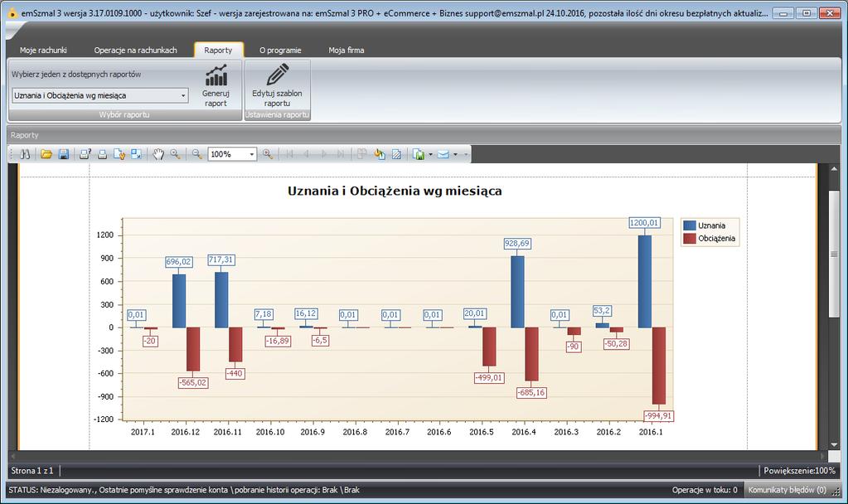This screenshot has height=504, width=848.
Task: Click the -440 value label
Action: tap(235, 373)
